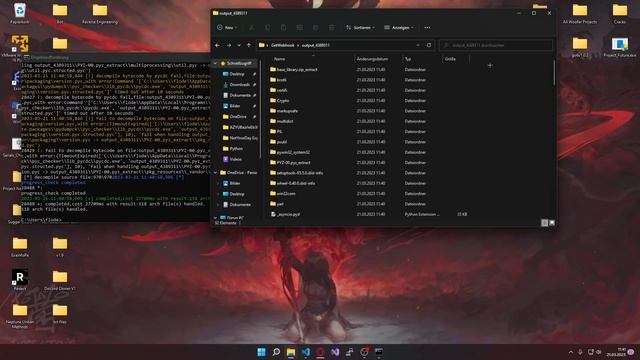Switch Explorer to large thumbnails view icon
Image resolution: width=640 pixels, height=360 pixels.
(x=552, y=223)
